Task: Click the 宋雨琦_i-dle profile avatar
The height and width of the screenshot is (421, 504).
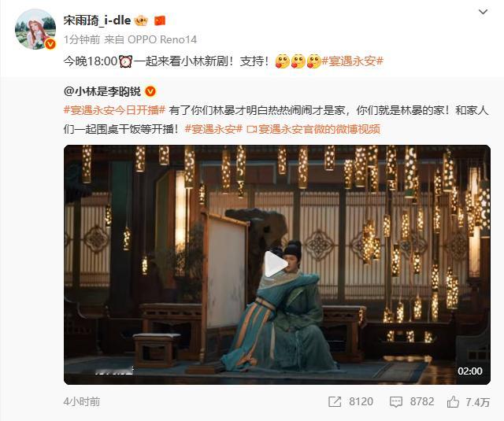Action: (x=35, y=29)
